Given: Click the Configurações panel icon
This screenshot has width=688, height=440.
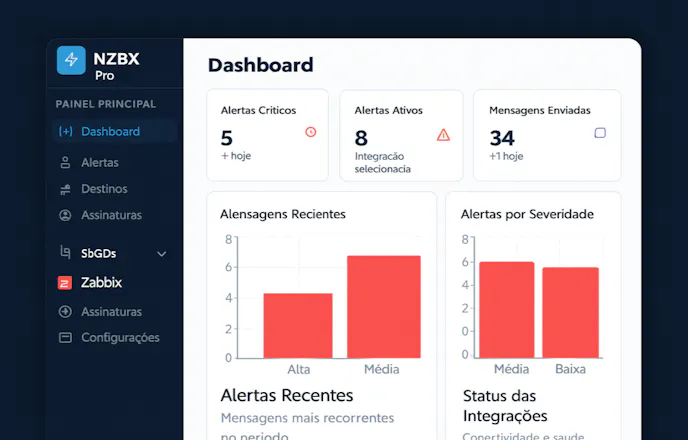Looking at the screenshot, I should (x=65, y=337).
